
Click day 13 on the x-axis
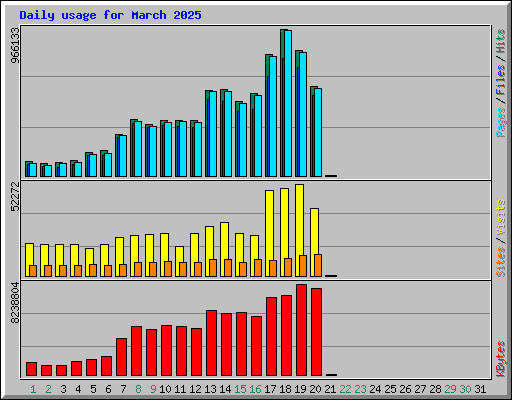210,389
